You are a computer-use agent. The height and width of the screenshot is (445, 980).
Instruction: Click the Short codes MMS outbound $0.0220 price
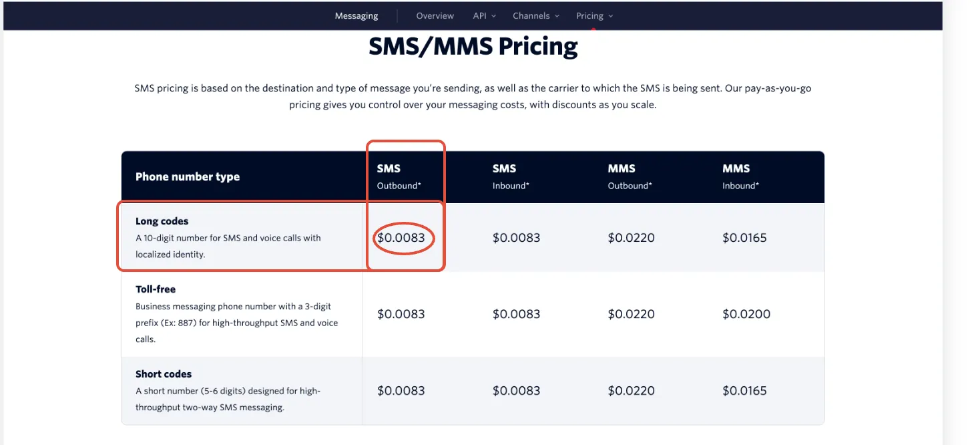point(632,391)
